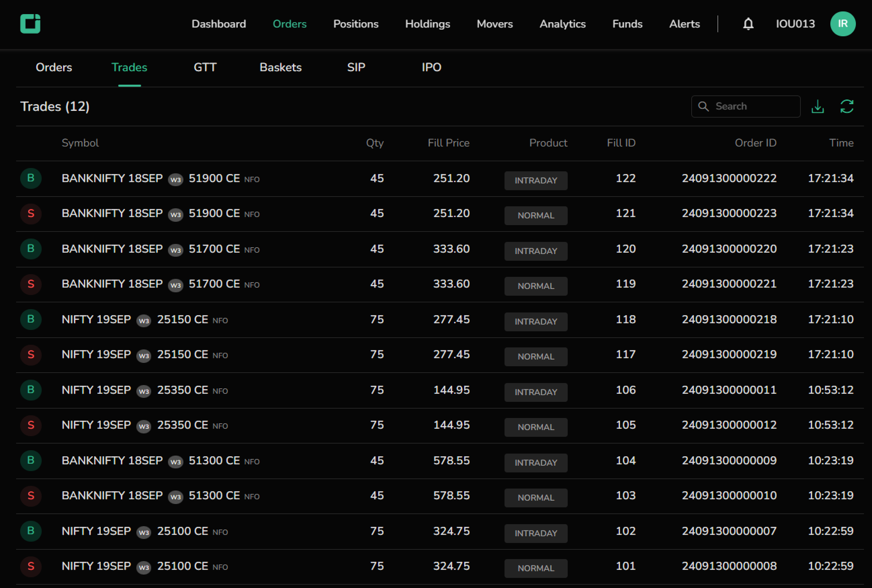Click NIFTY 19SEP 25350 CE in Fill ID 105 row
The image size is (872, 588).
coord(135,425)
